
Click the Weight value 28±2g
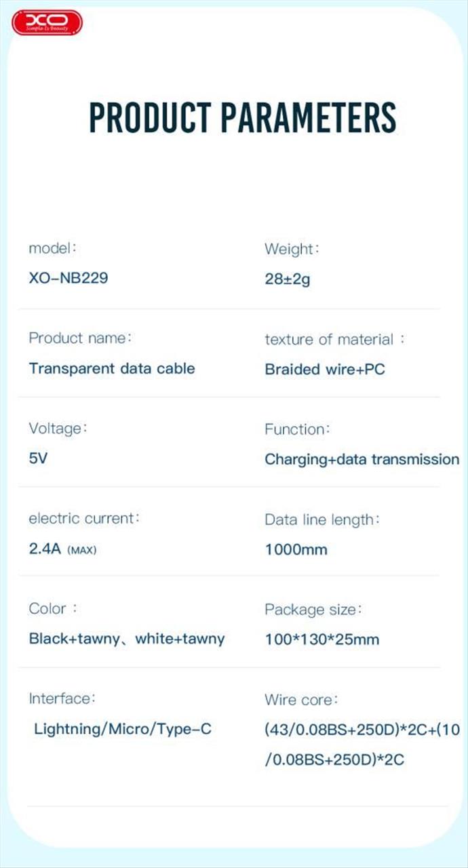[287, 279]
